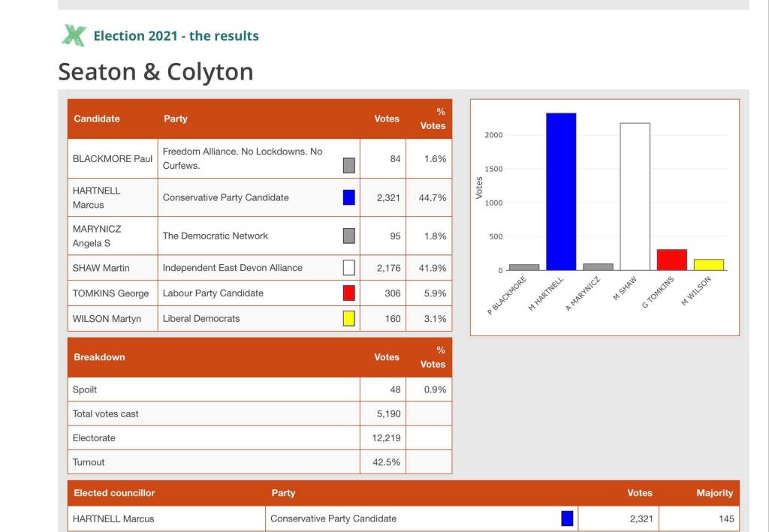Click the green X election logo icon
The image size is (769, 532).
(x=73, y=35)
